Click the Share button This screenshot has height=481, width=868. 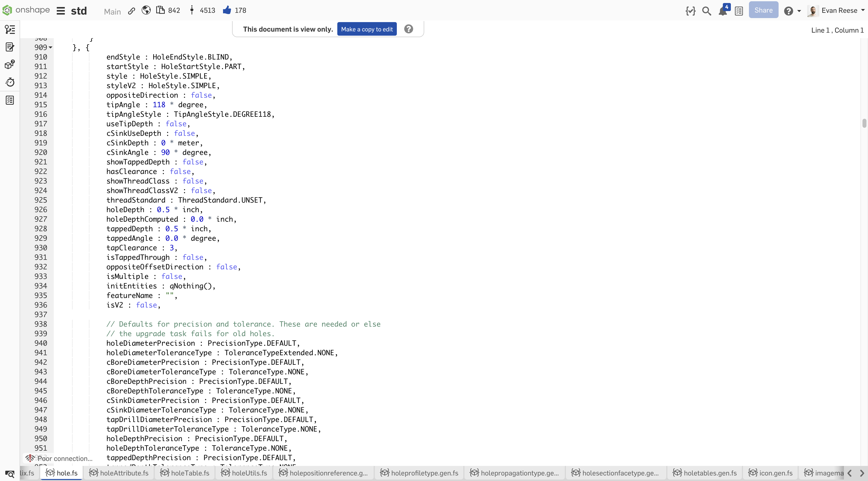coord(763,10)
